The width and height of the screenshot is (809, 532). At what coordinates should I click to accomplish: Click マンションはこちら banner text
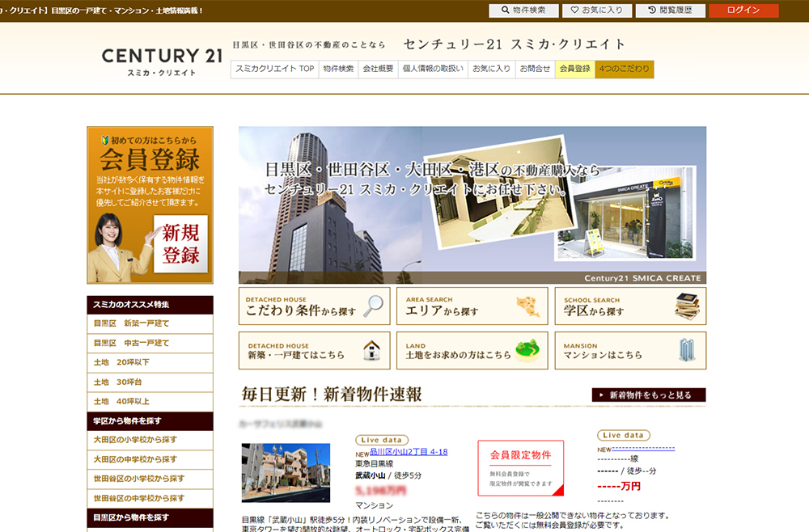[603, 355]
